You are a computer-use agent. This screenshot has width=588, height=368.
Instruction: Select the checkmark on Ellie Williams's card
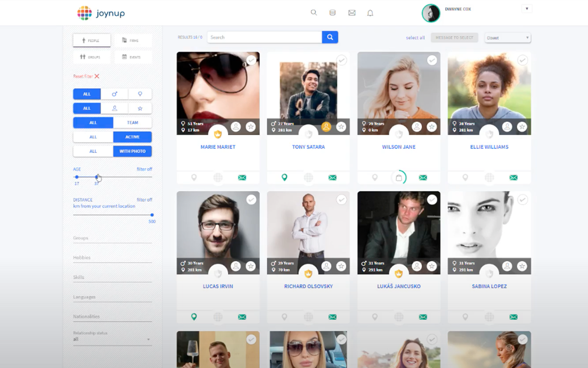tap(522, 60)
